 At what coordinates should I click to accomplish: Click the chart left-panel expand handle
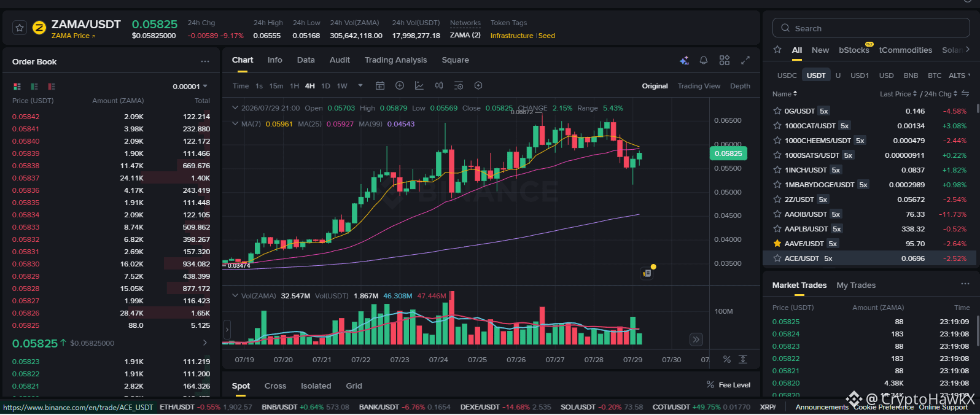click(x=227, y=330)
